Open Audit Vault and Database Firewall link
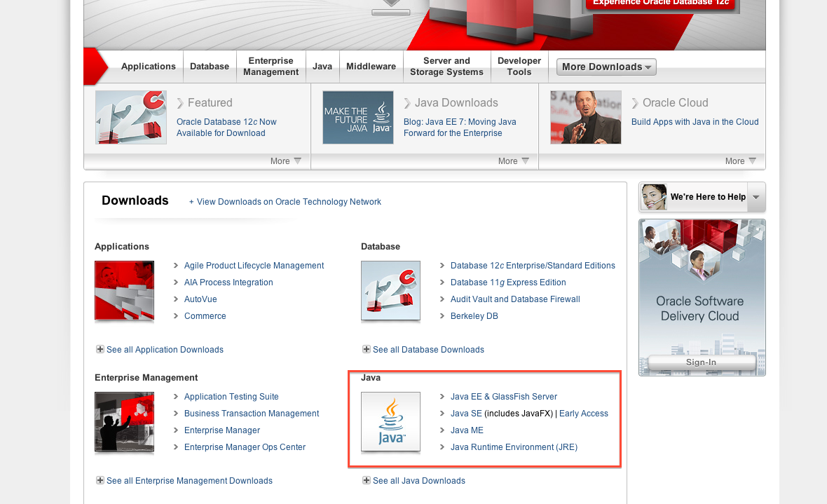Screen dimensions: 827x504 [515, 299]
